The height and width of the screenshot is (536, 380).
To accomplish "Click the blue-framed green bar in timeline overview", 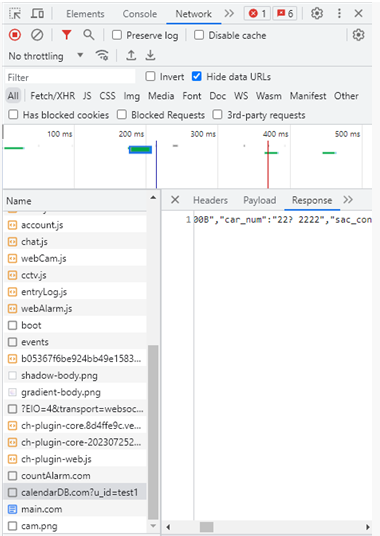I will [x=140, y=149].
